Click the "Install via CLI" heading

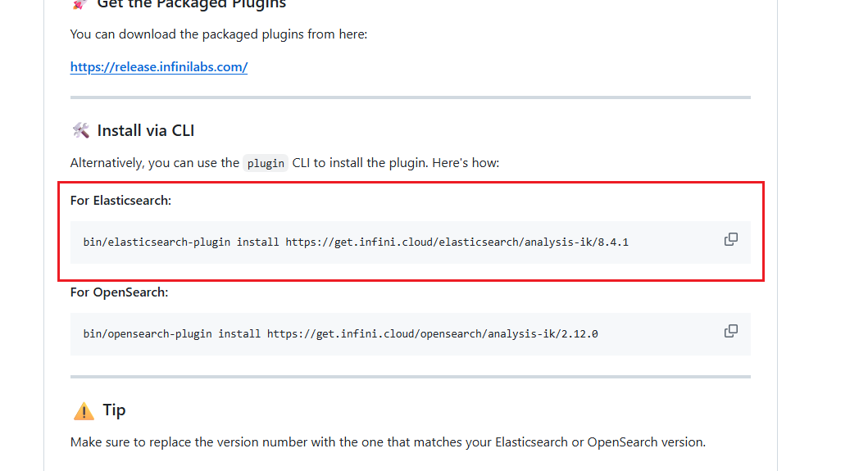point(145,130)
